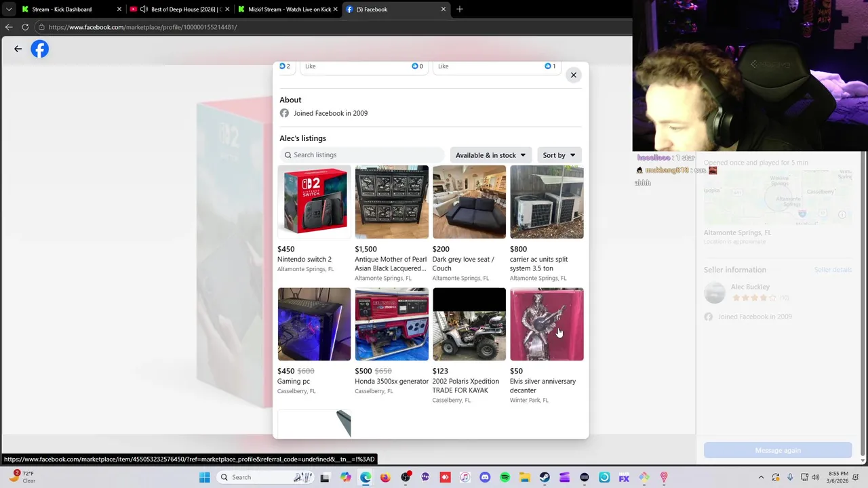
Task: Open OBS Studio from the taskbar
Action: point(406,477)
